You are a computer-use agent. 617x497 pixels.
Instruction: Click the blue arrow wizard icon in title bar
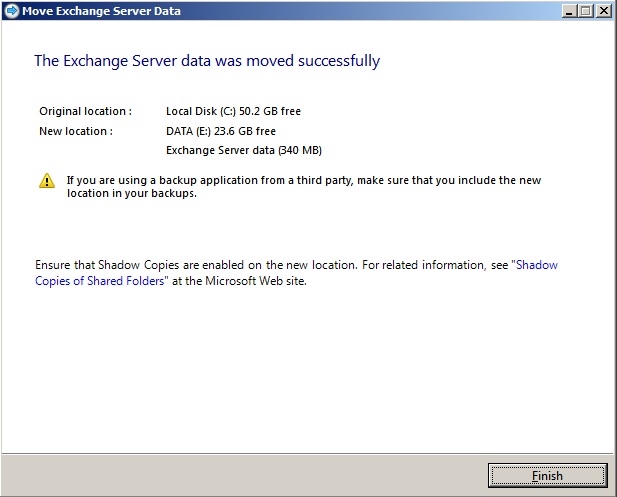(x=11, y=11)
